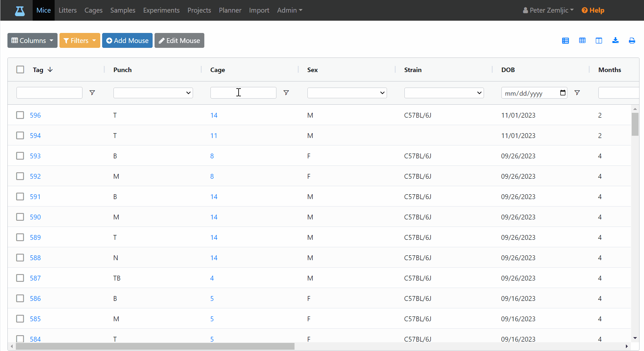
Task: Open the Punch filter dropdown
Action: tap(153, 93)
